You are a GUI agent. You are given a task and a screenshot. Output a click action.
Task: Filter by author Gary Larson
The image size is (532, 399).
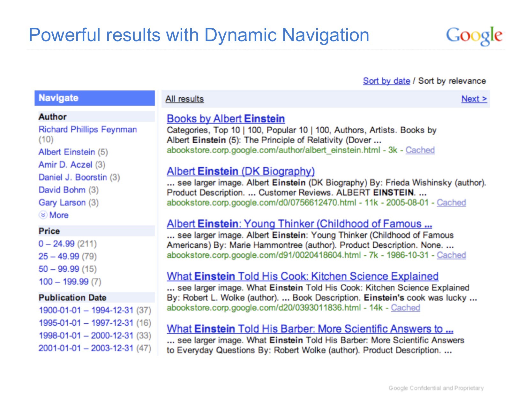pos(62,203)
